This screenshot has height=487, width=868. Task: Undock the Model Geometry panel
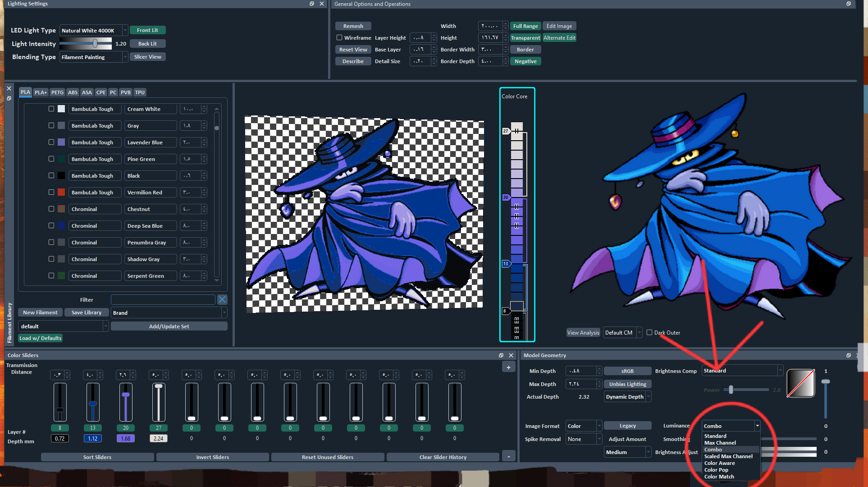point(848,355)
